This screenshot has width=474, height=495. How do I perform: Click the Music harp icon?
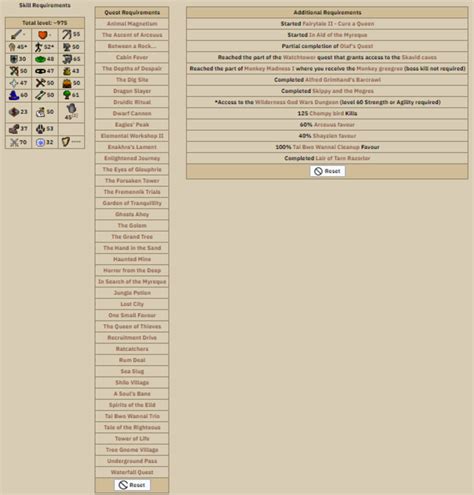click(x=65, y=142)
